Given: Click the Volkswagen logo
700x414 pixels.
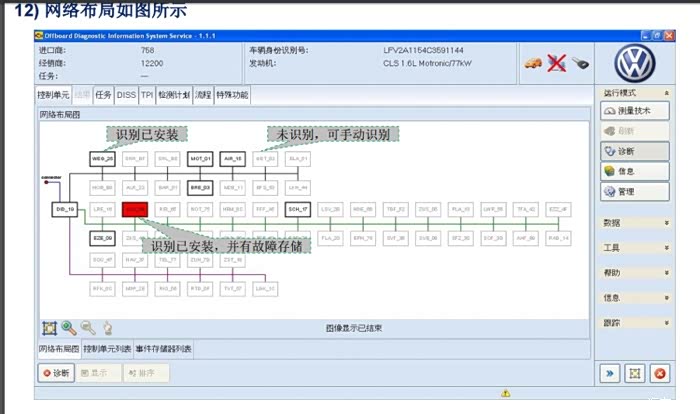Looking at the screenshot, I should click(635, 63).
